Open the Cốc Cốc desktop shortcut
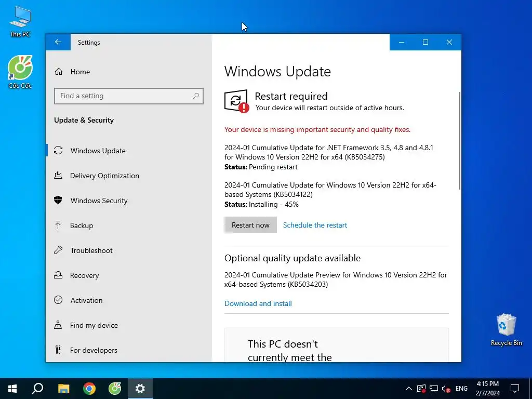Viewport: 532px width, 399px height. 20,72
